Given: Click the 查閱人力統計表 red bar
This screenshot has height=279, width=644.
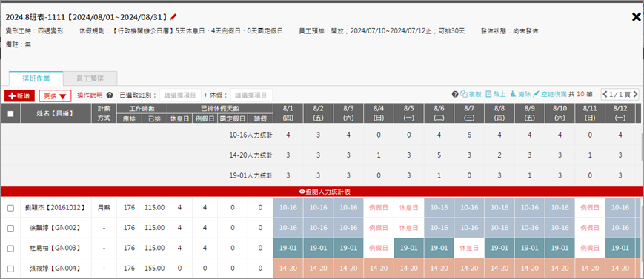Looking at the screenshot, I should [322, 192].
